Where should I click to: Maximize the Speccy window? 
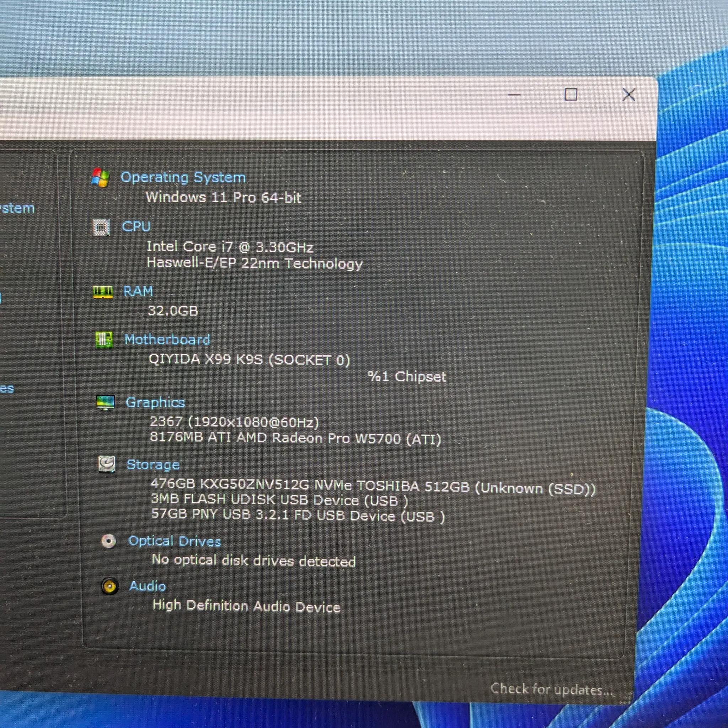(x=571, y=94)
